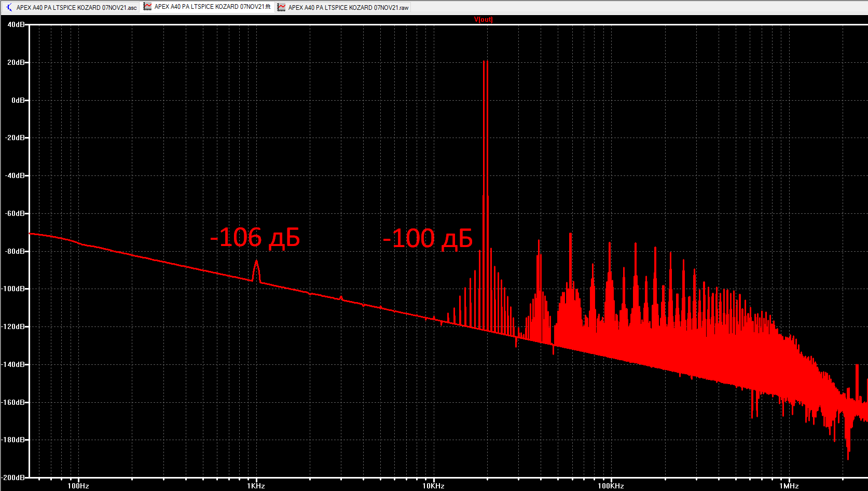This screenshot has height=491, width=868.
Task: Click the 20dB axis label
Action: click(16, 62)
